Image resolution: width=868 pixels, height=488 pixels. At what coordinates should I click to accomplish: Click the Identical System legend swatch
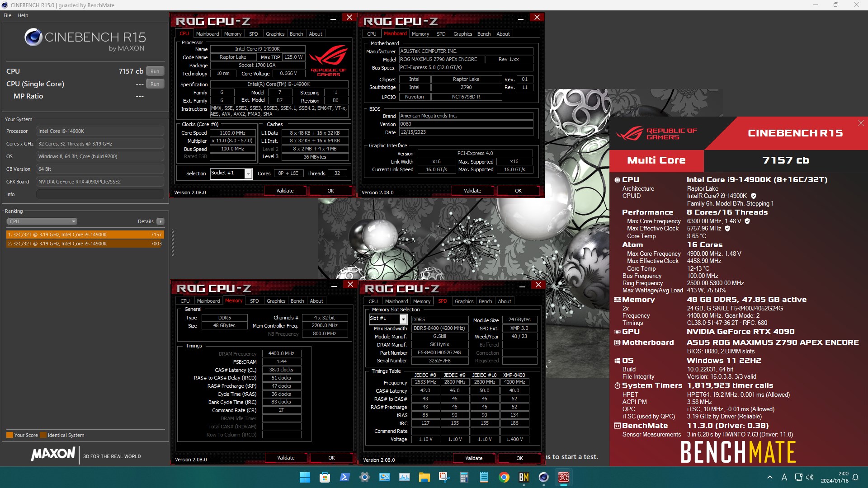43,435
